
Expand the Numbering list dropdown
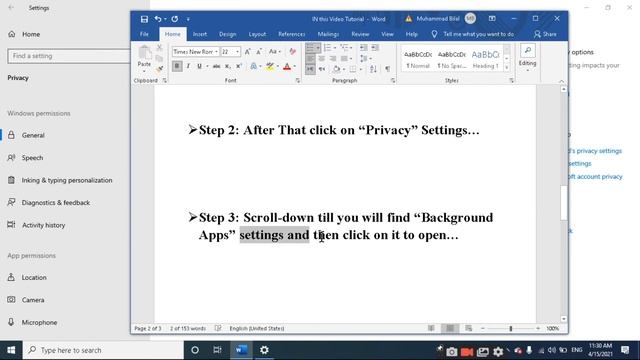[335, 48]
